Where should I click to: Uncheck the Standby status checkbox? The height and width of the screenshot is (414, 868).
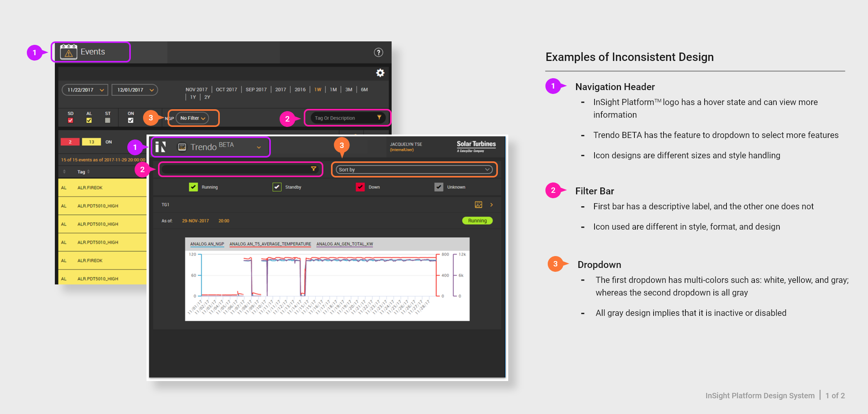click(x=277, y=187)
